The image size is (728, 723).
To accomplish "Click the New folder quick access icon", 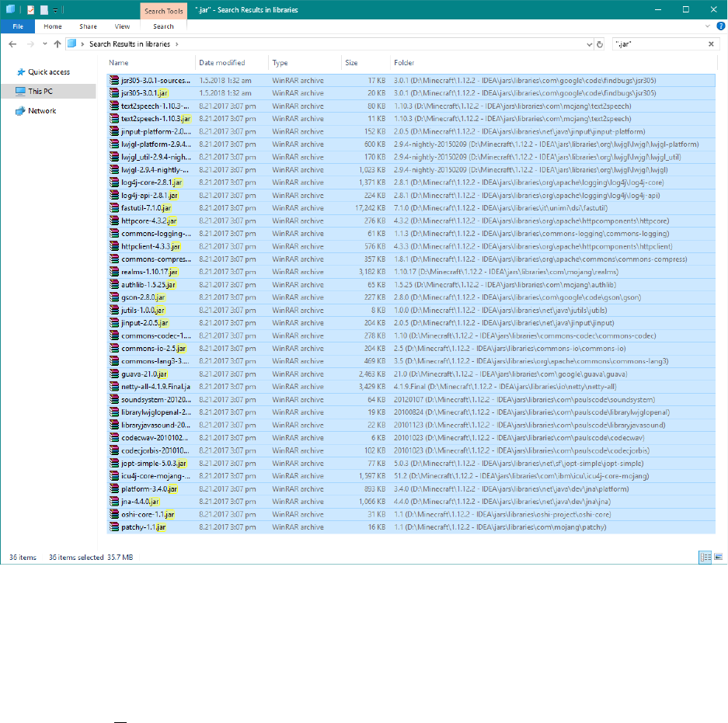I will 44,10.
